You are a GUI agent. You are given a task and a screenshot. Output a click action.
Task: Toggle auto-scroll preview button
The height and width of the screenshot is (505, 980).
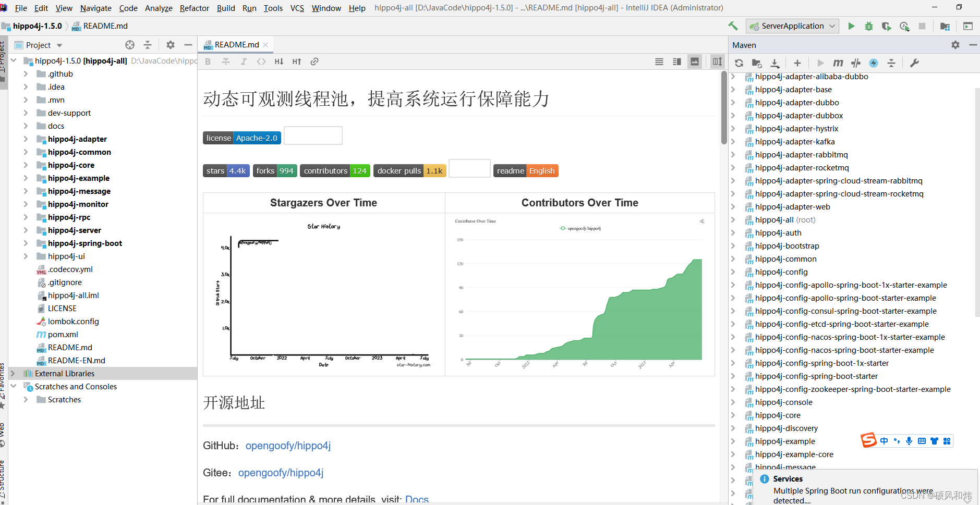718,61
